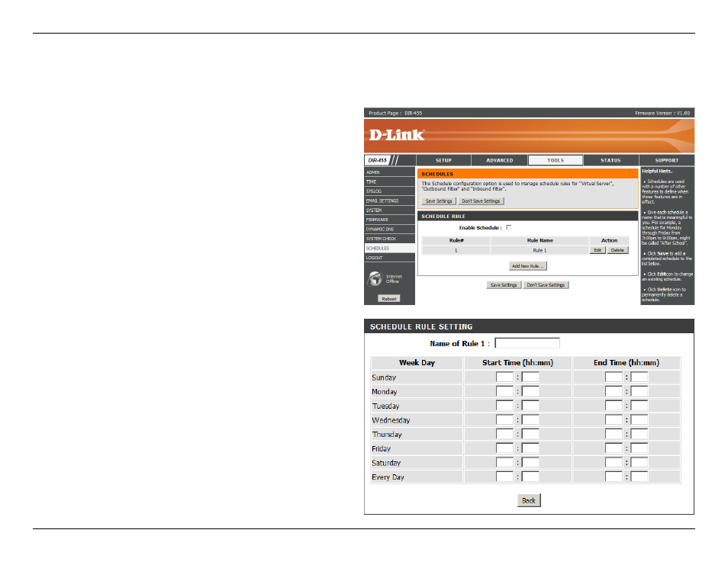This screenshot has height=562, width=728.
Task: Click Monday end time minute field
Action: point(639,391)
